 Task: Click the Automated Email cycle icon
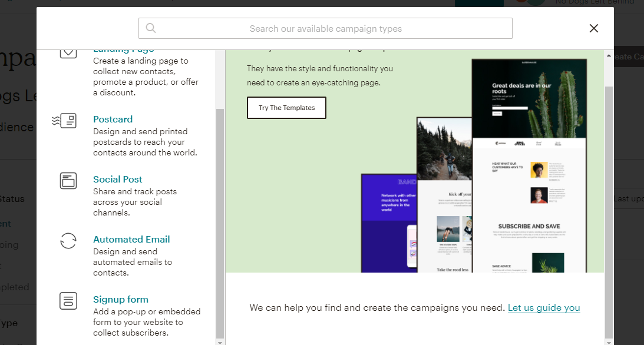pos(68,241)
